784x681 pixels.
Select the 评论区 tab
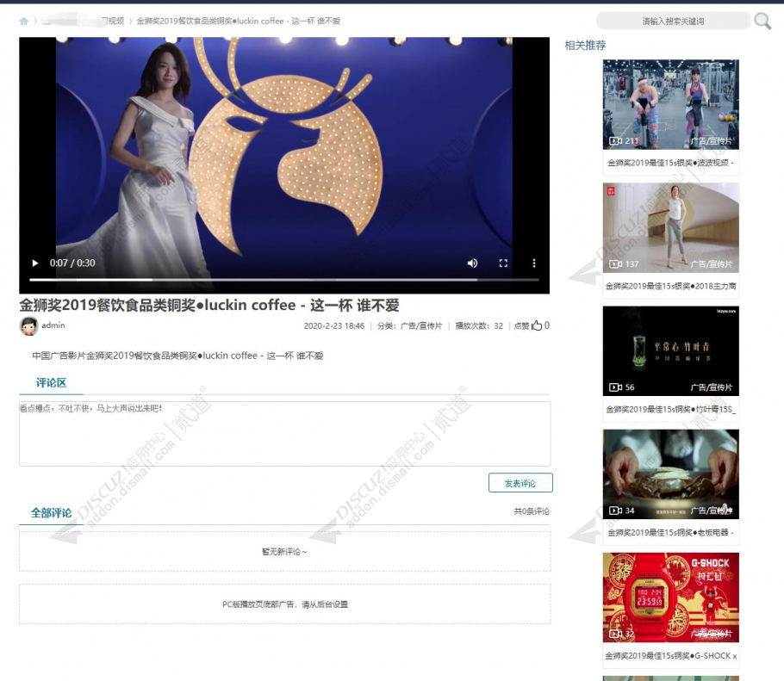coord(51,383)
